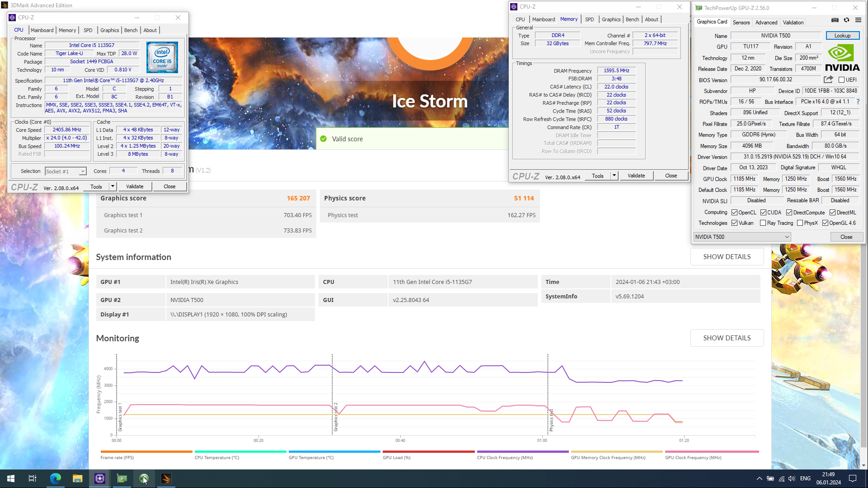Open Bench tab in left CPU-Z window
This screenshot has width=868, height=488.
[131, 30]
